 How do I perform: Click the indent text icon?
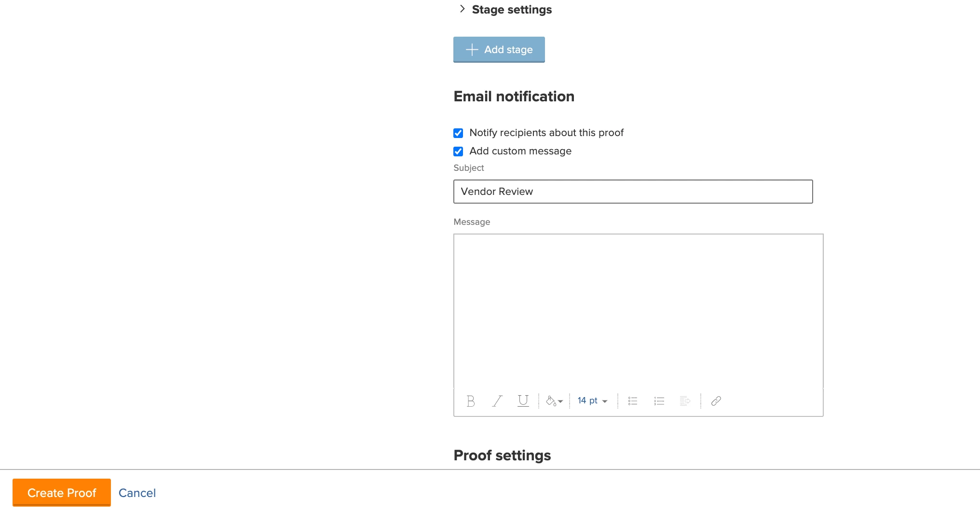coord(685,401)
